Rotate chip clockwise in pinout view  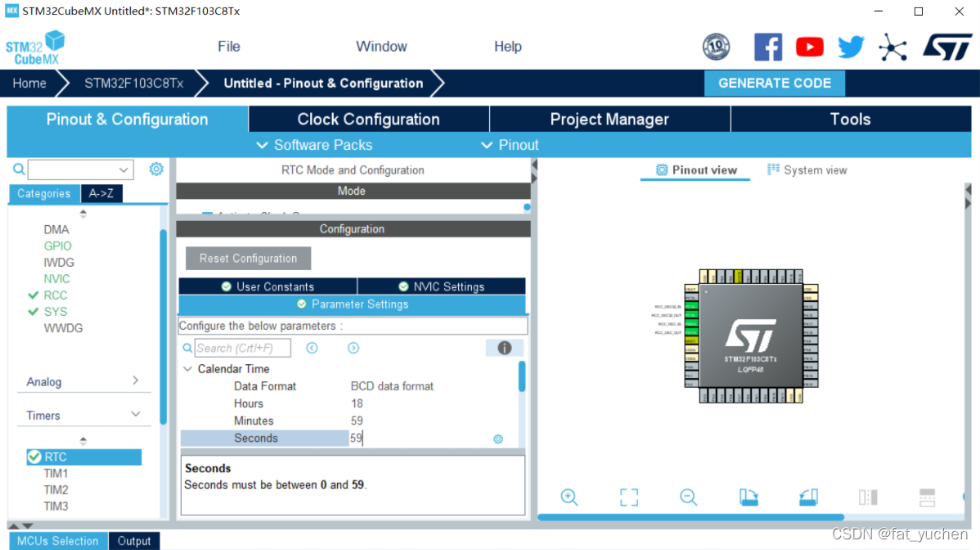tap(748, 497)
